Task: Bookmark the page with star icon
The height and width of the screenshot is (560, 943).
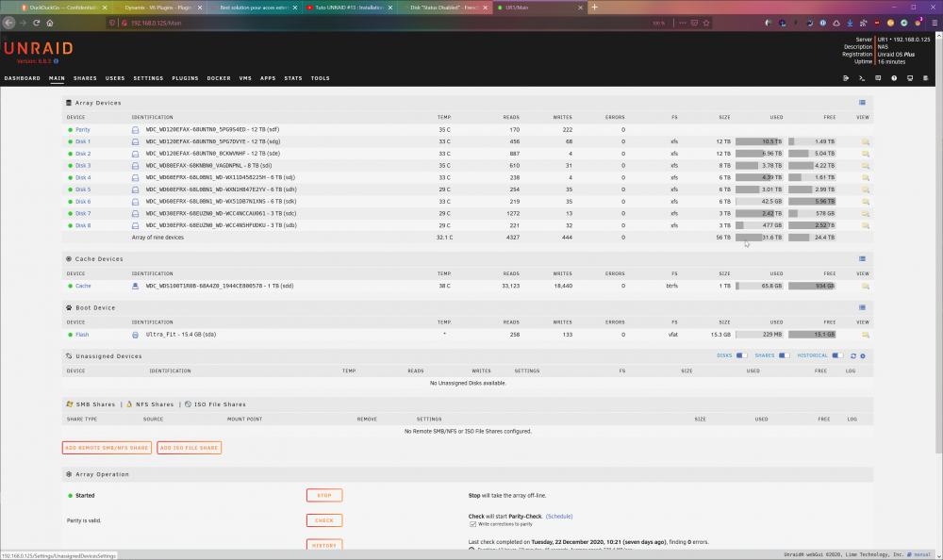Action: 706,23
